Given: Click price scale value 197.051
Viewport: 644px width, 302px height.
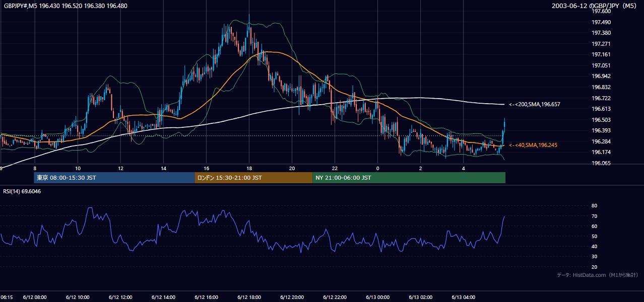Looking at the screenshot, I should point(601,65).
